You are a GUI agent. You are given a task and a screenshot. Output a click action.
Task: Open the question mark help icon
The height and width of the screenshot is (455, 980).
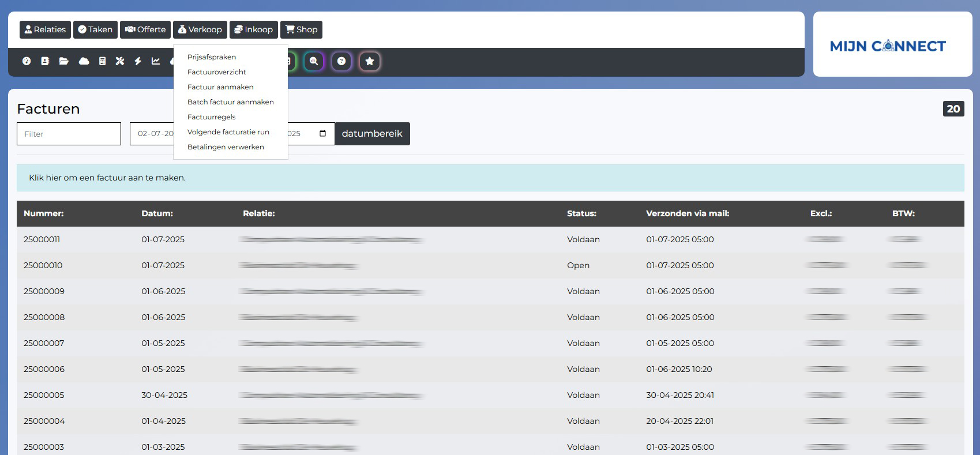point(341,61)
